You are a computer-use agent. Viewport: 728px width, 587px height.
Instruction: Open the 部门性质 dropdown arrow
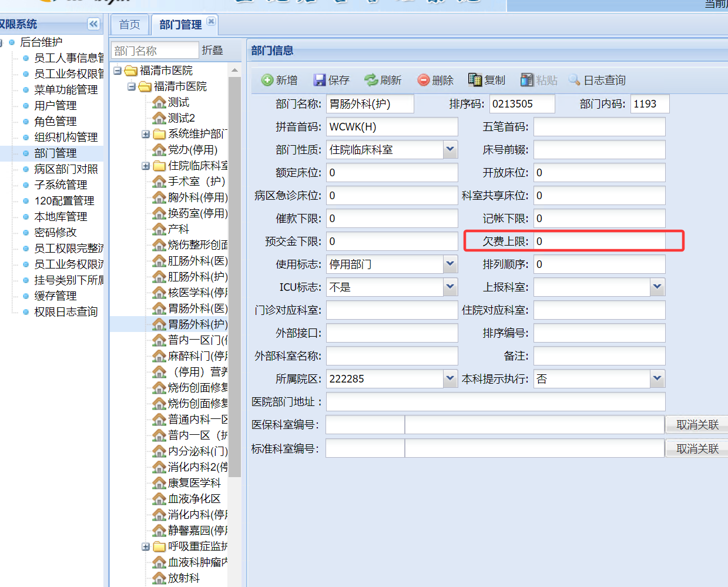(x=450, y=149)
